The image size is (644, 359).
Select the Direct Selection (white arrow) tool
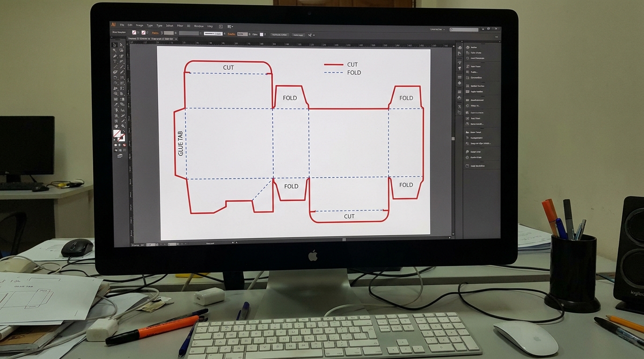(x=122, y=45)
